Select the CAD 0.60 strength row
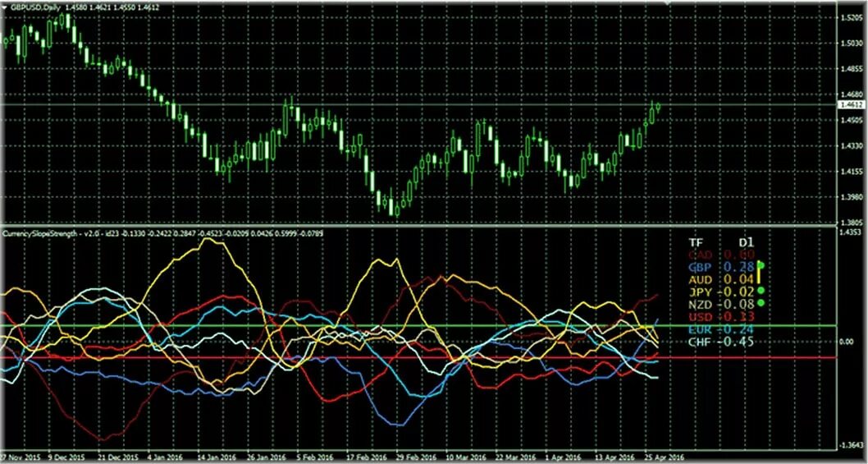 coord(721,255)
